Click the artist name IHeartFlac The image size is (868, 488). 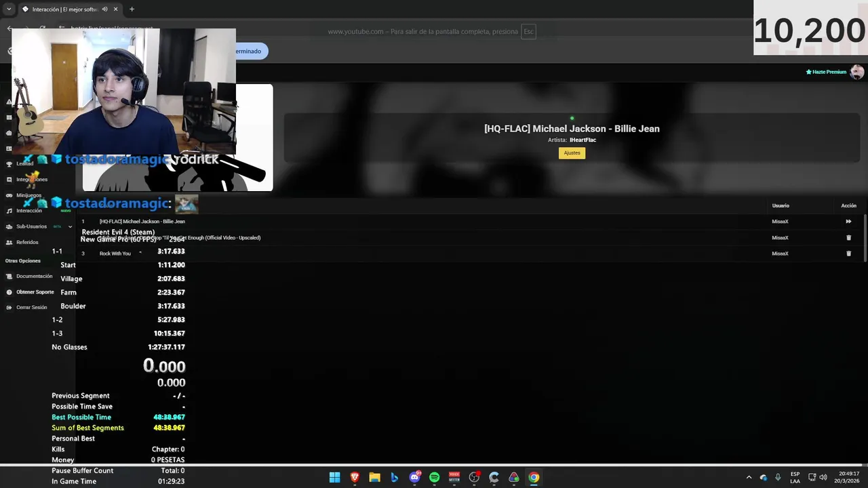coord(583,140)
